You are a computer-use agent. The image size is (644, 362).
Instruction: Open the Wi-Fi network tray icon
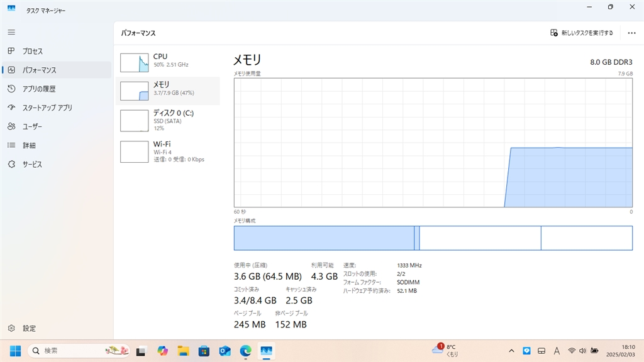571,351
